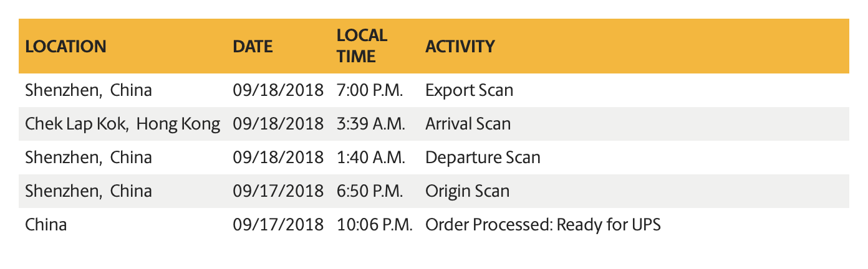Click the Origin Scan row date 09/17/2018
Image resolution: width=868 pixels, height=269 pixels.
(x=279, y=191)
